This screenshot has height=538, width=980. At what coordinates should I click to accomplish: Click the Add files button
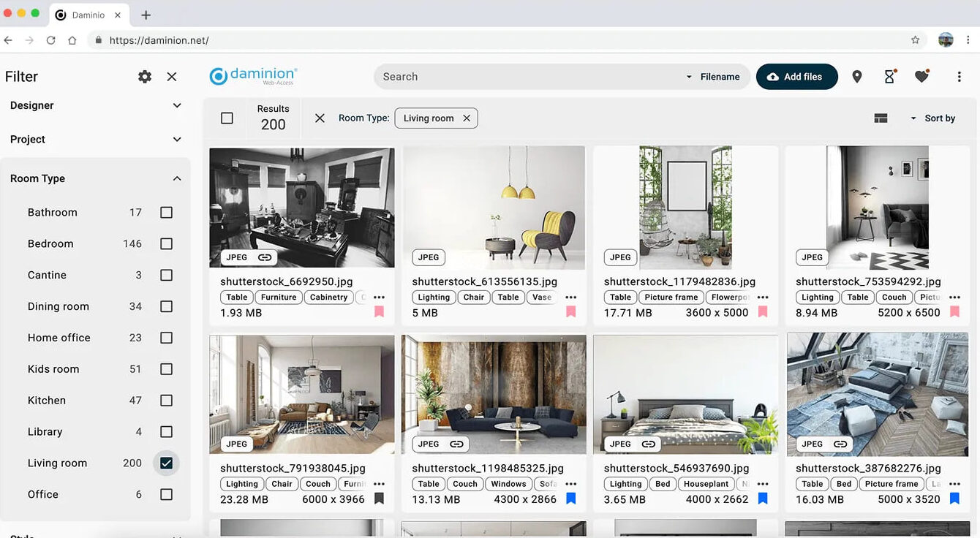(796, 77)
